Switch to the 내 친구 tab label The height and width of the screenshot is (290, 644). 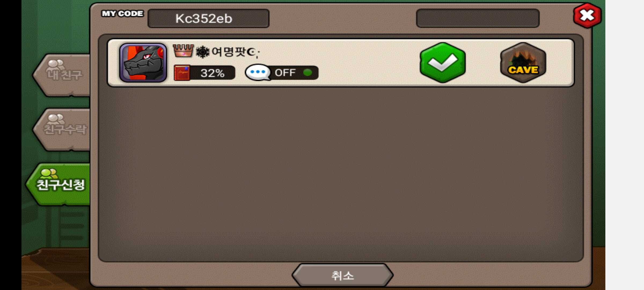pos(65,75)
